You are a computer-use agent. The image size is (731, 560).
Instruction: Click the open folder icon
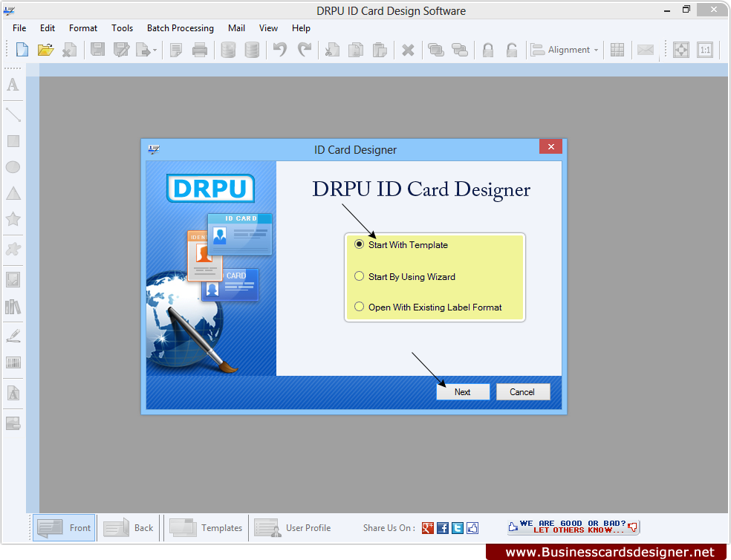[46, 50]
